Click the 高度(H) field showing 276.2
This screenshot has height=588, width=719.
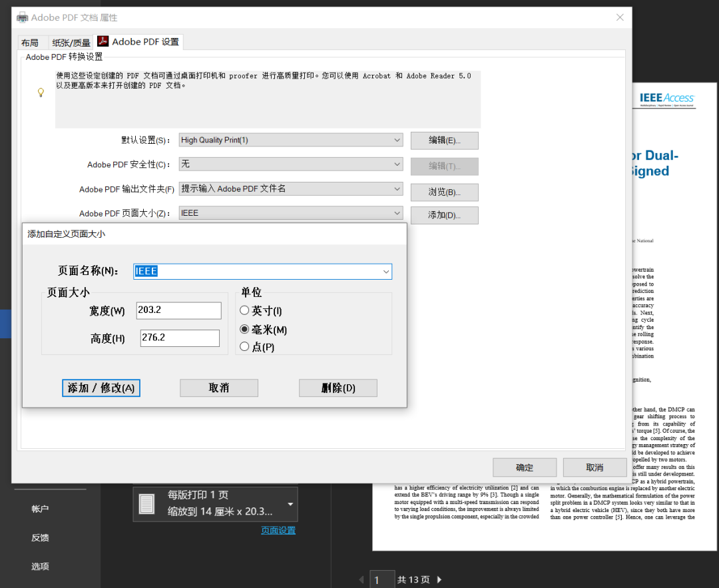[180, 338]
